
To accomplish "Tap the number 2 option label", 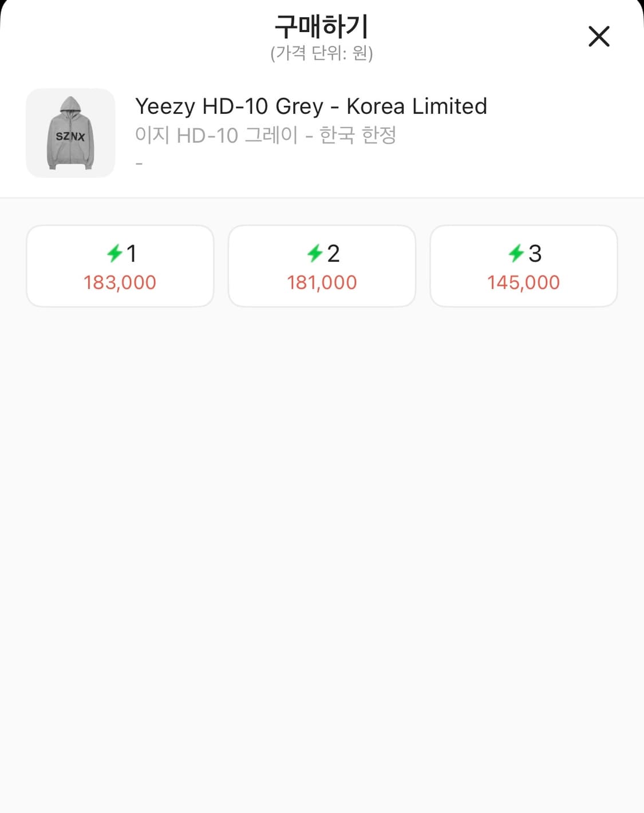I will tap(333, 253).
